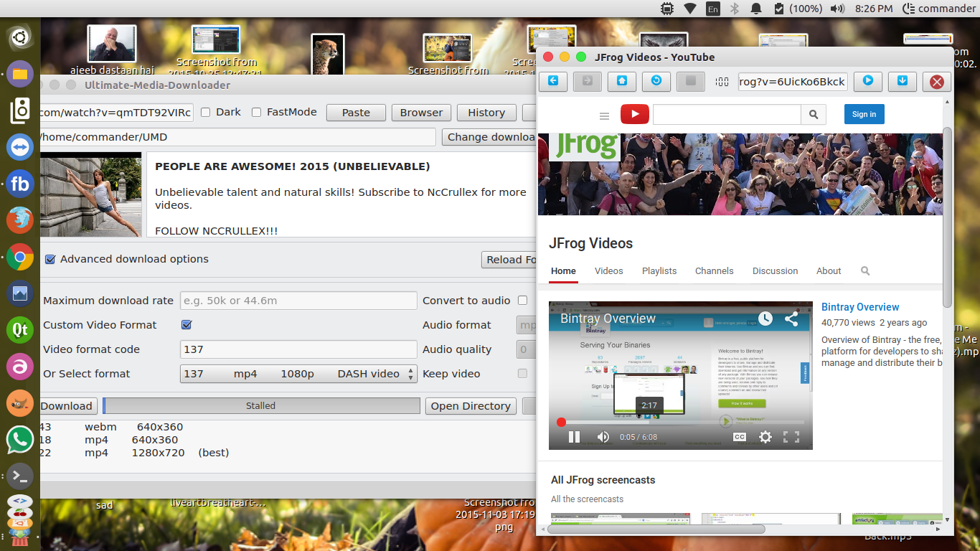This screenshot has width=980, height=551.
Task: Open the Playlists tab
Action: tap(659, 271)
